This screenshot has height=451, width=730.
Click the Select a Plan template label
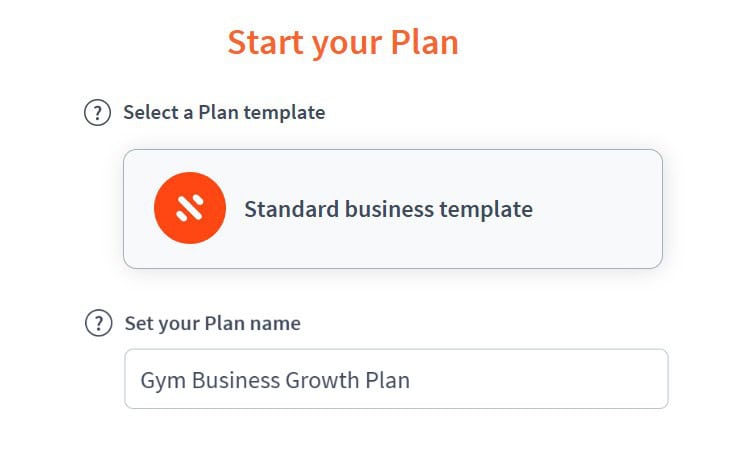click(x=224, y=113)
